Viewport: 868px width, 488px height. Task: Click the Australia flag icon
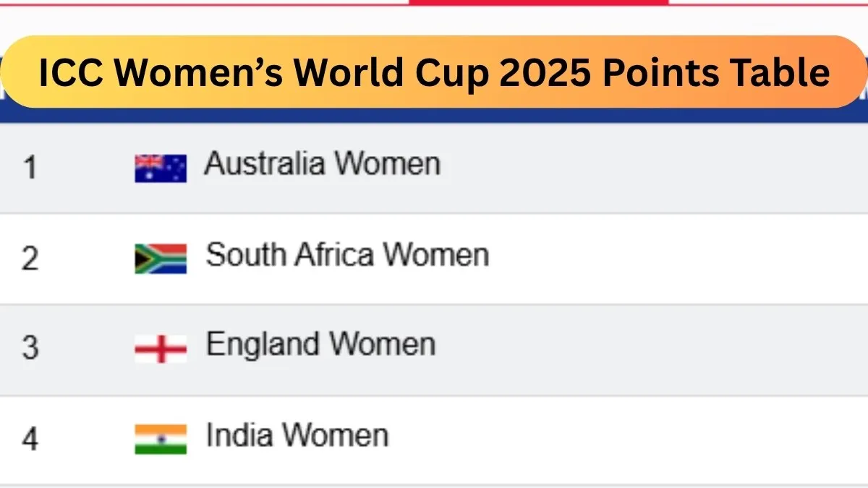[x=161, y=168]
